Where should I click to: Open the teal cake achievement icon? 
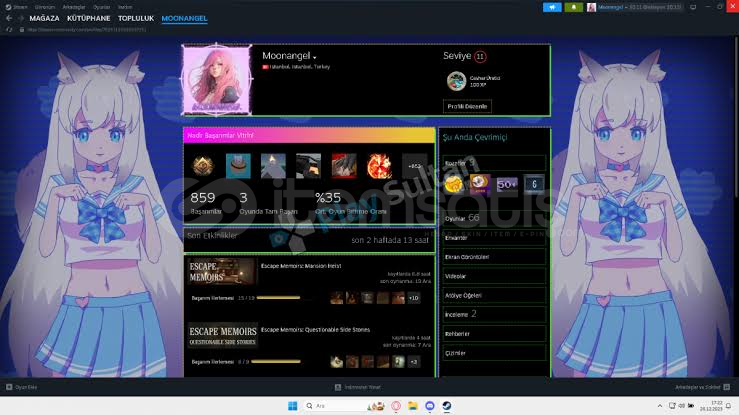tap(238, 166)
